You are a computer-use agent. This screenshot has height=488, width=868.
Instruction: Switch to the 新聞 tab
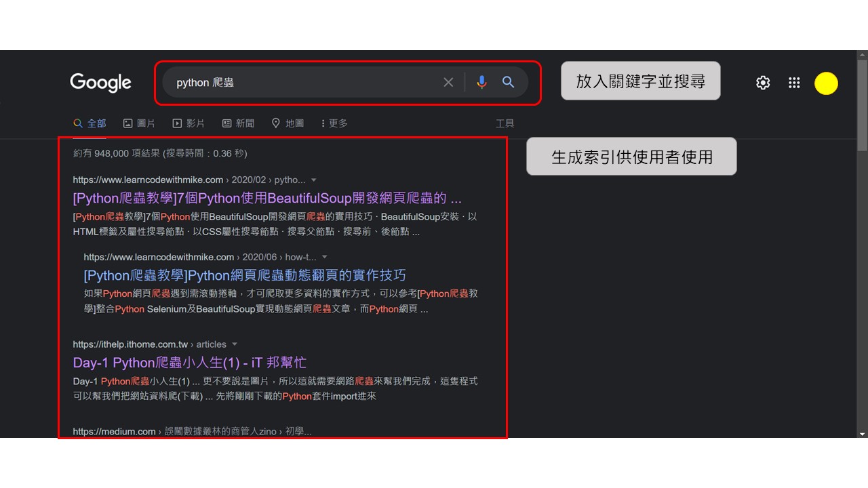[238, 123]
